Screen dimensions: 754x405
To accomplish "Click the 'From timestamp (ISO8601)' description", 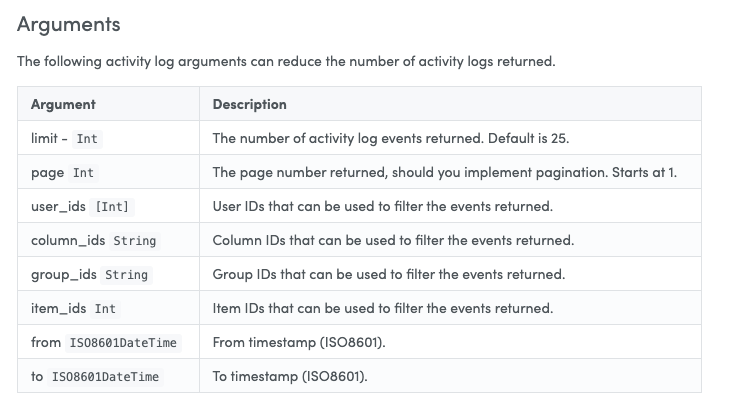I will point(299,342).
